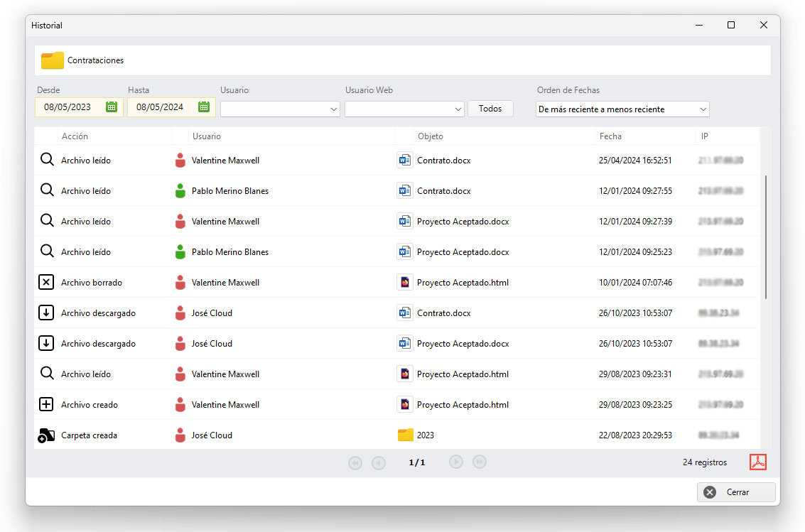Click green user icon on 12/01/2024 09:27:55 row

point(180,190)
